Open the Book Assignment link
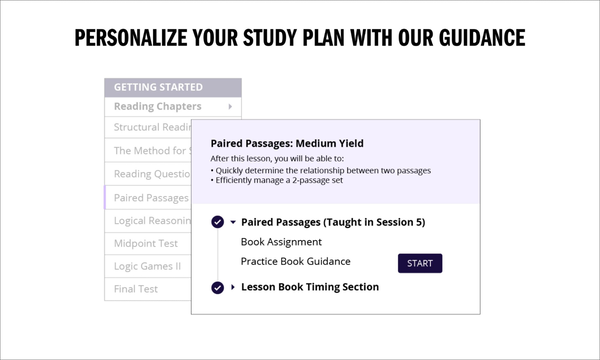 click(x=281, y=242)
